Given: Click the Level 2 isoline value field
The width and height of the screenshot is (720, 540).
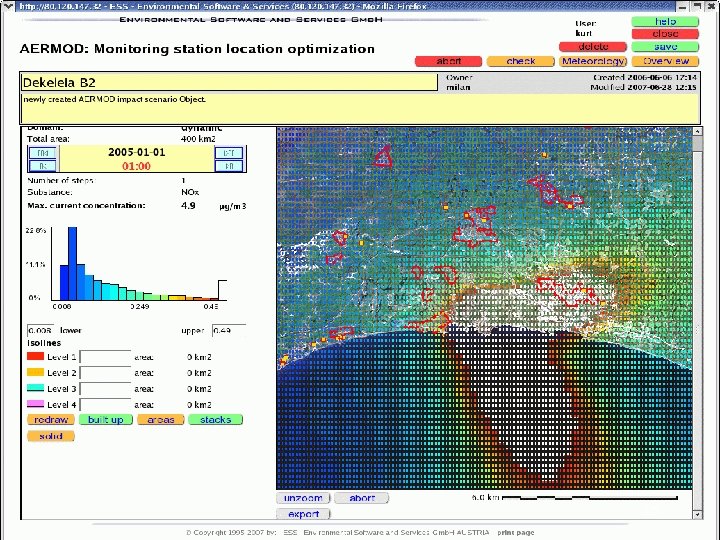Looking at the screenshot, I should (105, 373).
